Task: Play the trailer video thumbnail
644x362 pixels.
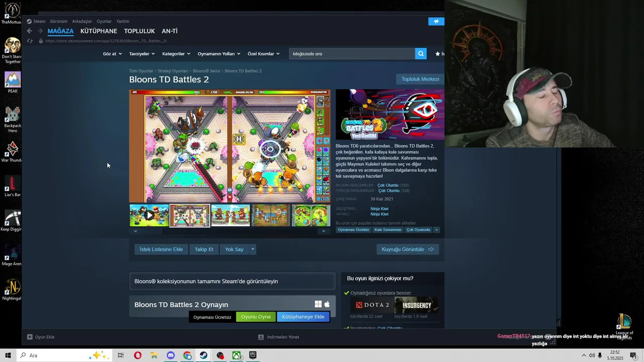Action: (x=149, y=215)
